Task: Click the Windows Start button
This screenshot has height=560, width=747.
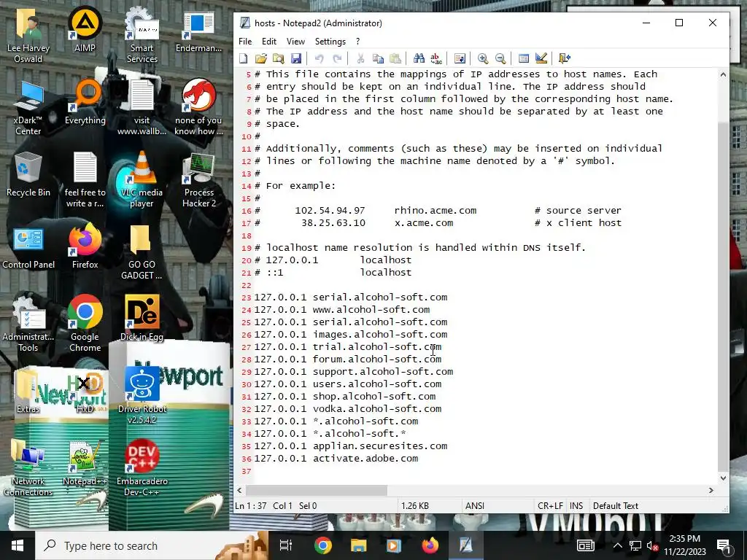Action: 18,545
